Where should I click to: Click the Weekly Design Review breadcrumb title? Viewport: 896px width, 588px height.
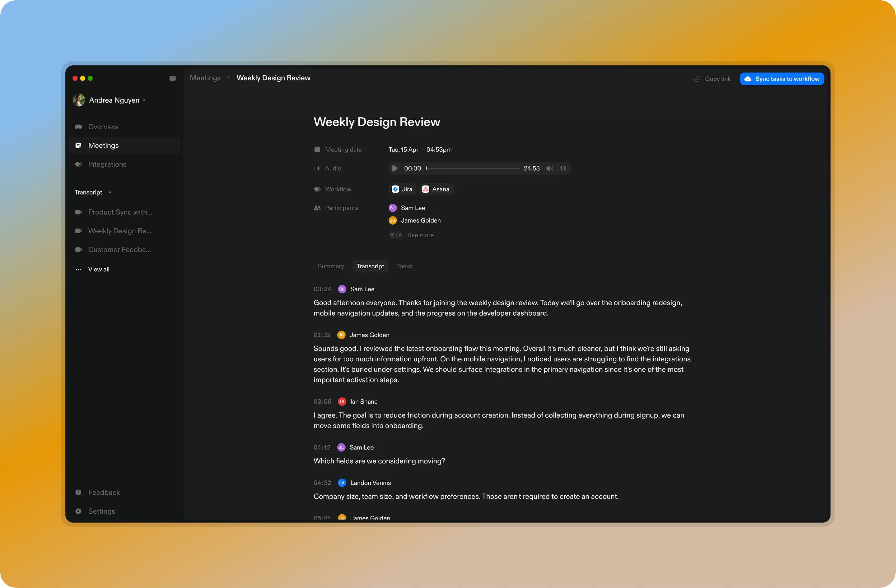click(273, 78)
